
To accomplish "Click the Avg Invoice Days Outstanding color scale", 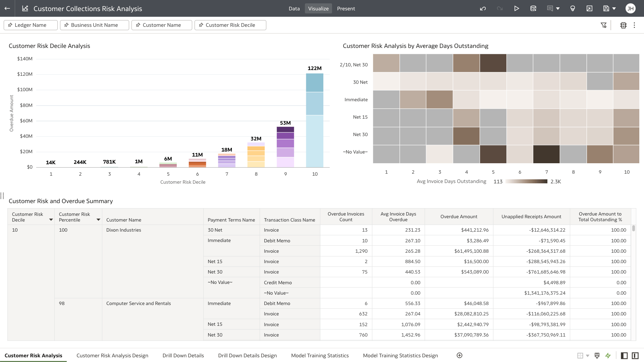I will [x=526, y=181].
